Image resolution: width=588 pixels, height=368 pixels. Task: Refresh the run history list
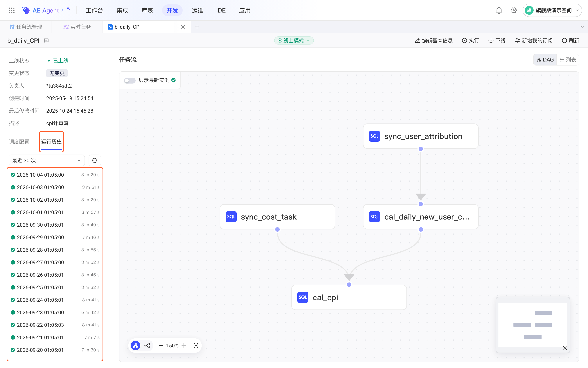point(95,160)
